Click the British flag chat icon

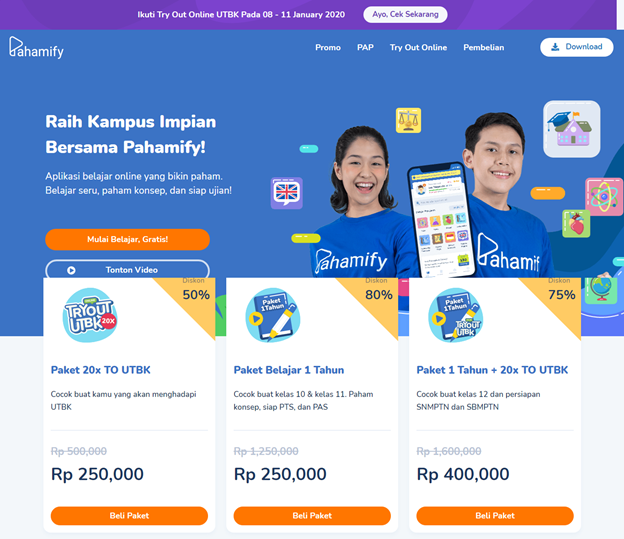point(287,193)
